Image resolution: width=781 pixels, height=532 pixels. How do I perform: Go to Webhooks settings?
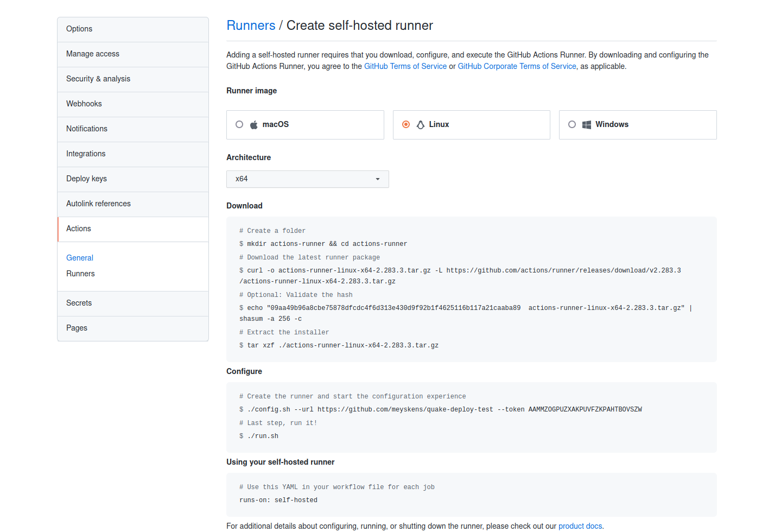(x=133, y=104)
